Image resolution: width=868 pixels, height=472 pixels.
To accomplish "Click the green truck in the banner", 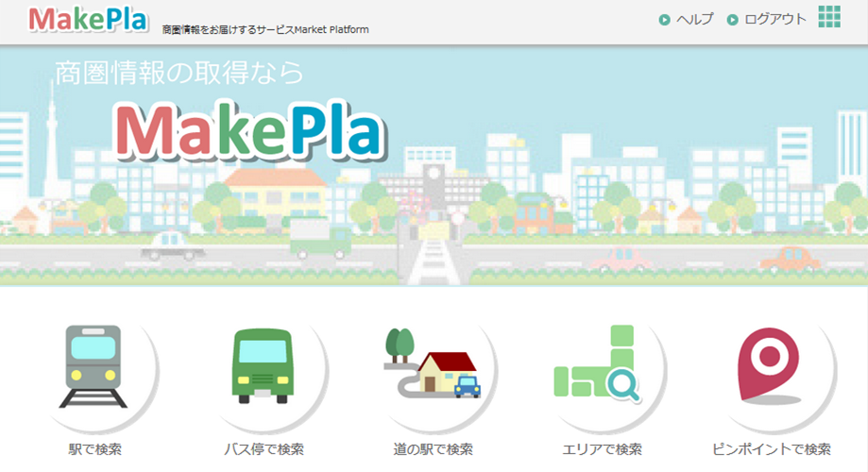I will click(320, 238).
